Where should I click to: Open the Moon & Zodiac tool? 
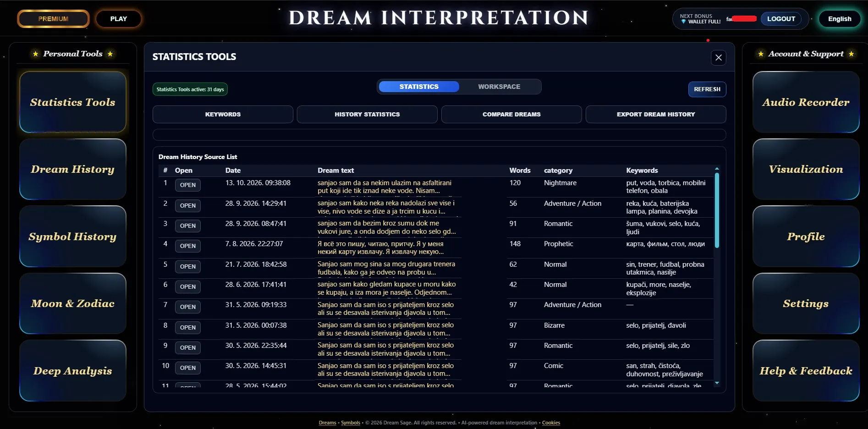[x=73, y=303]
